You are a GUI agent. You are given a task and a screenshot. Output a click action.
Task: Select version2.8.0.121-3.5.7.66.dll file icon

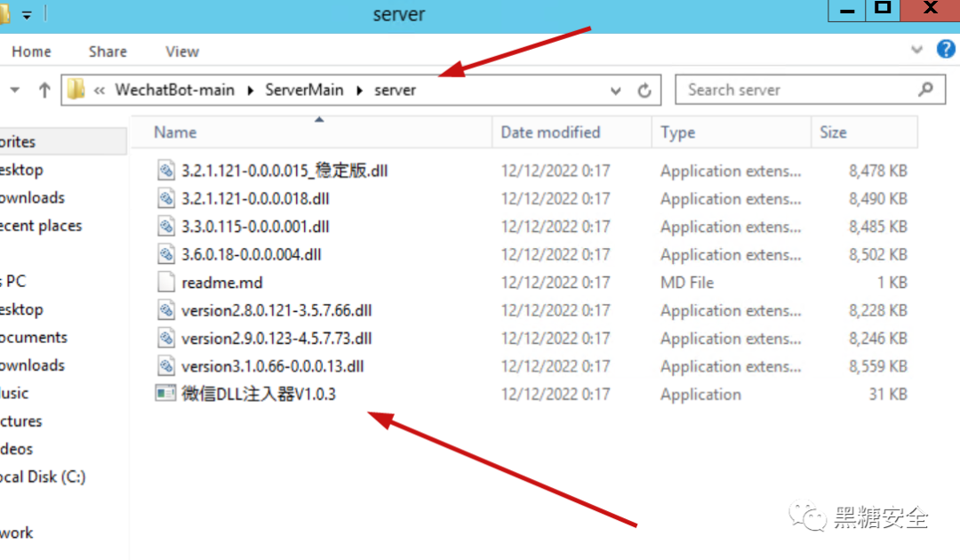click(x=166, y=310)
